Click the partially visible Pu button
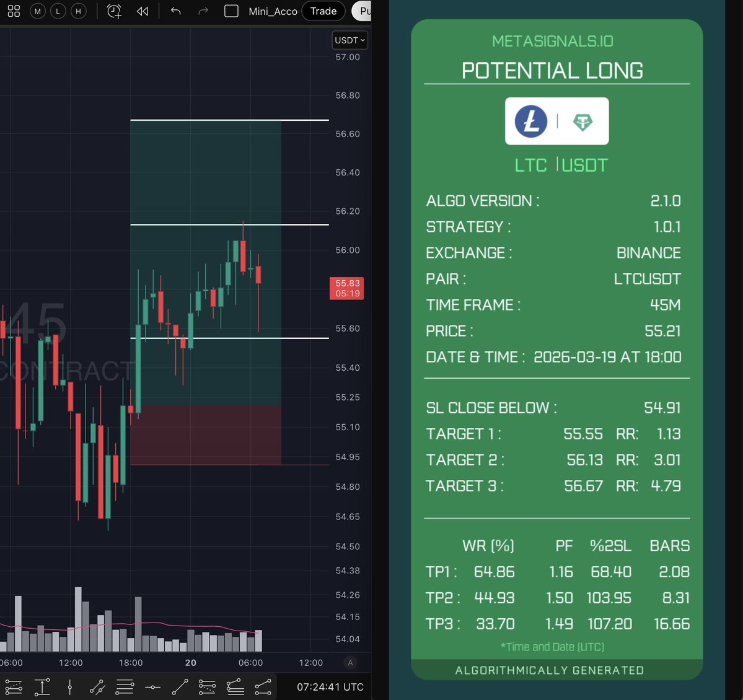 tap(362, 11)
